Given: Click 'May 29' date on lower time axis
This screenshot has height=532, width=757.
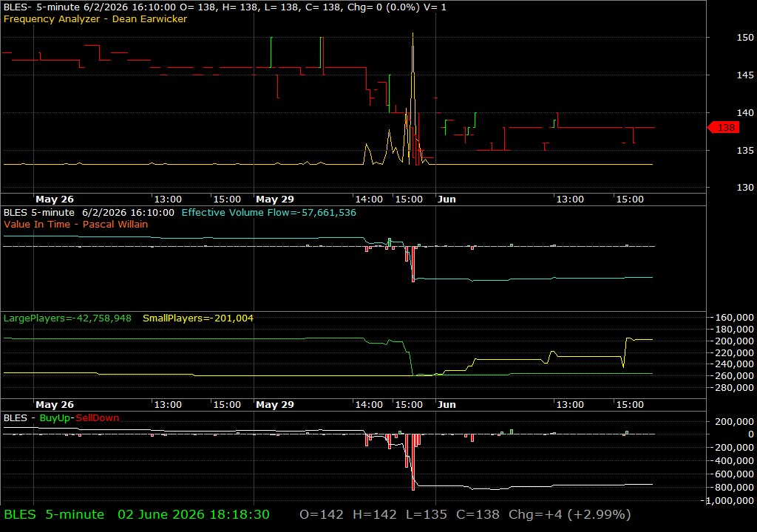Looking at the screenshot, I should [275, 405].
